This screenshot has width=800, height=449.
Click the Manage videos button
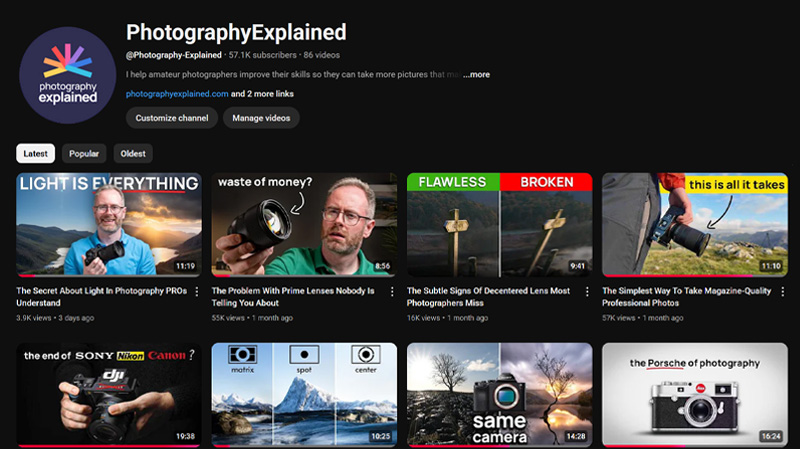(x=261, y=118)
